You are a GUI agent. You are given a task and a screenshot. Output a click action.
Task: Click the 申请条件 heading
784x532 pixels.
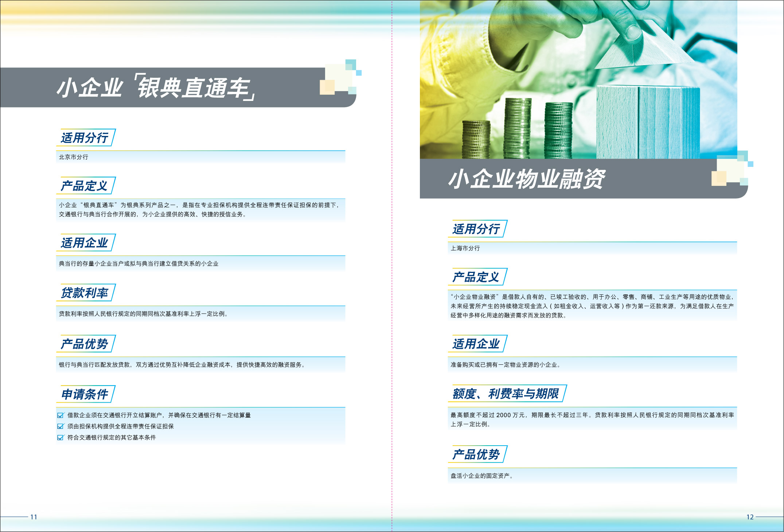coord(85,394)
